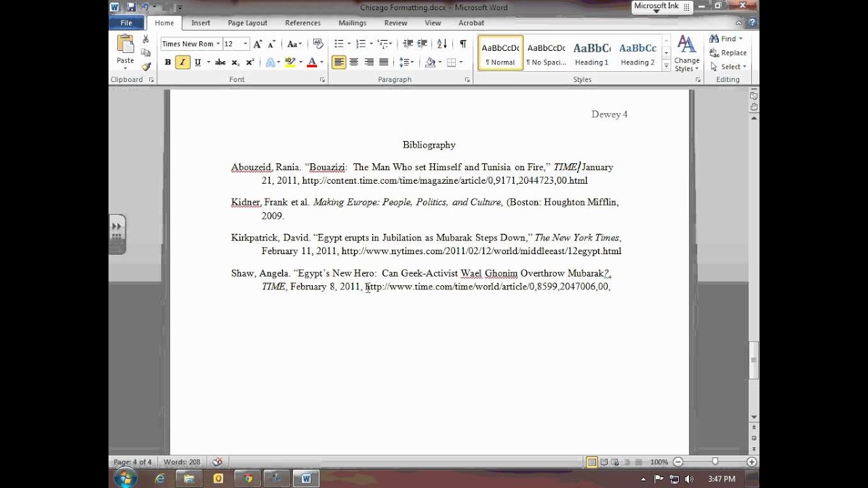Viewport: 868px width, 488px height.
Task: Apply superscript formatting
Action: pos(250,62)
